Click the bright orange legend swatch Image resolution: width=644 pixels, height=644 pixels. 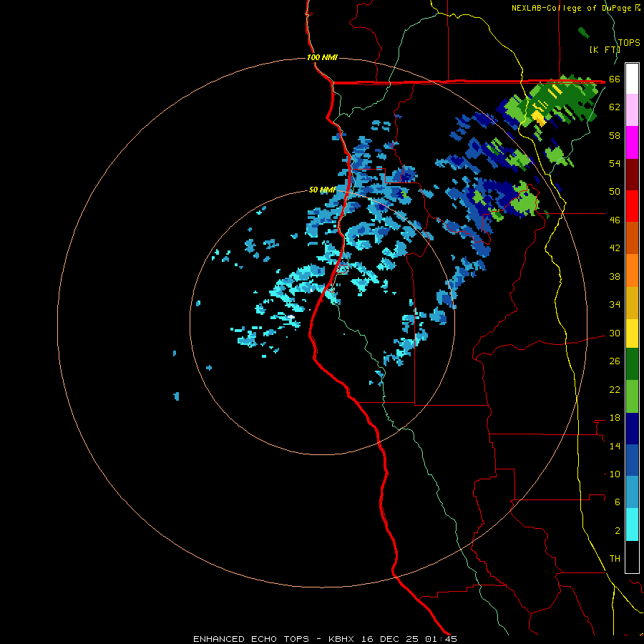tap(632, 270)
